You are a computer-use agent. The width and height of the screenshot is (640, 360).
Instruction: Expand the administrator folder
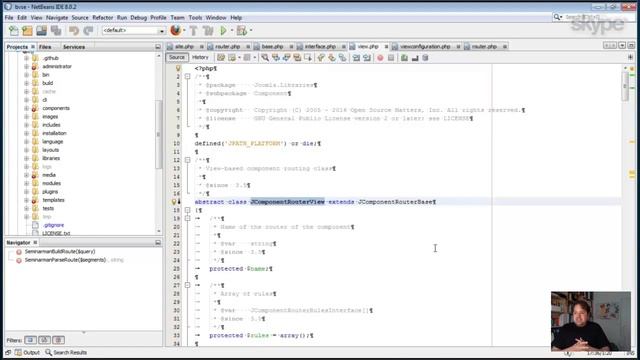27,67
